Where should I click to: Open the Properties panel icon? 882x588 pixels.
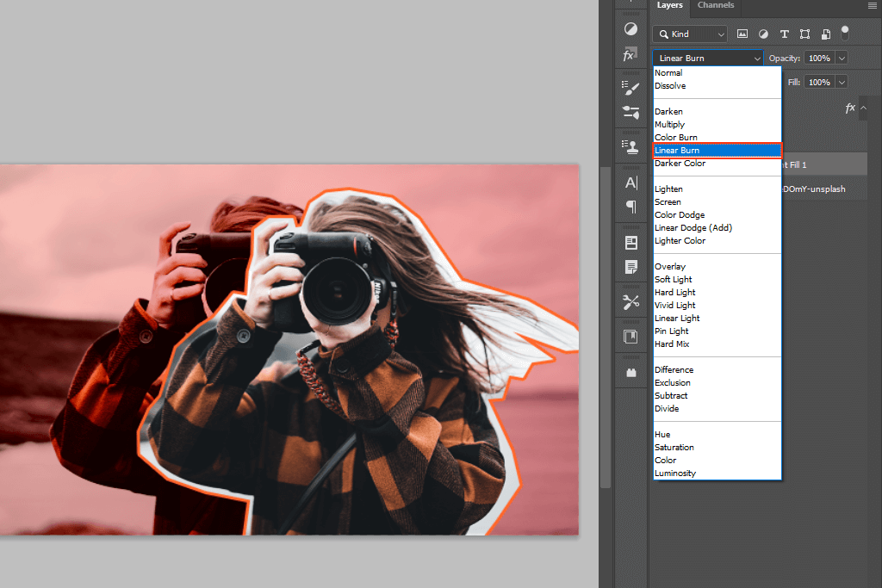click(631, 242)
